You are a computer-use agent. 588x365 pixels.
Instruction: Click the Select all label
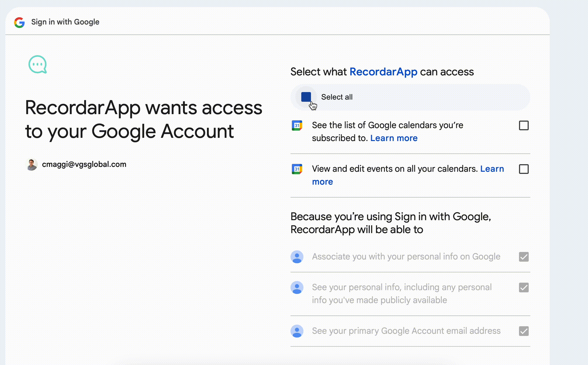pos(337,97)
